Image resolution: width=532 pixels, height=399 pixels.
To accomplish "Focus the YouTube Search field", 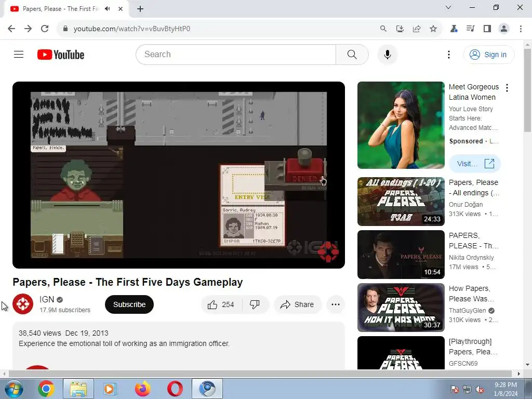I will tap(236, 54).
